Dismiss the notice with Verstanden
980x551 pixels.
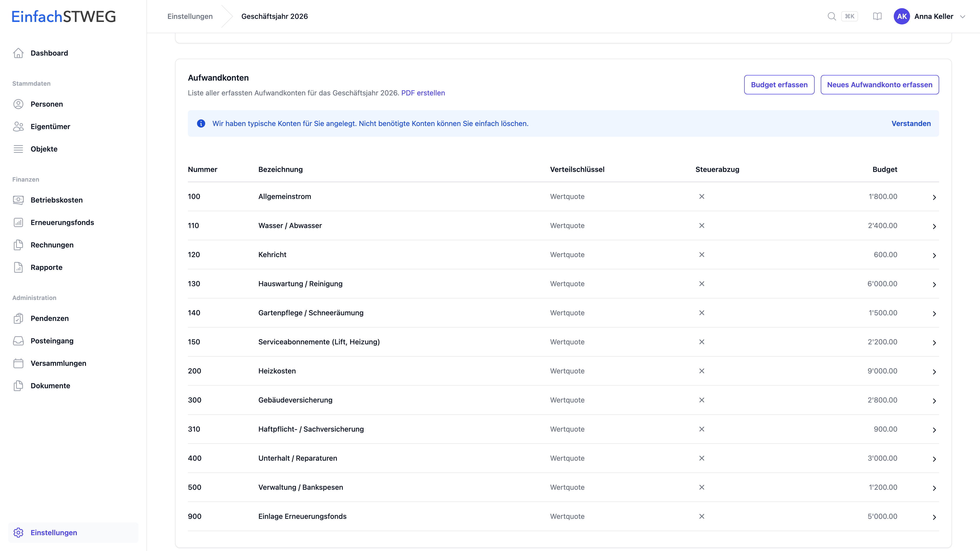click(x=911, y=123)
